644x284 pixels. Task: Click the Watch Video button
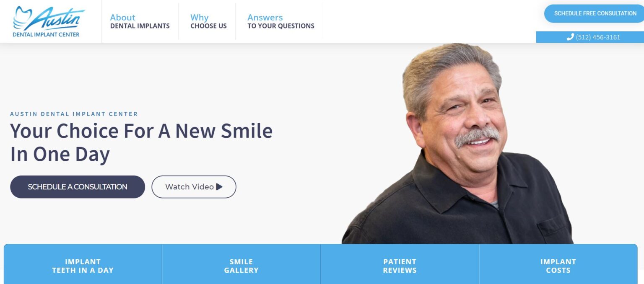(194, 187)
